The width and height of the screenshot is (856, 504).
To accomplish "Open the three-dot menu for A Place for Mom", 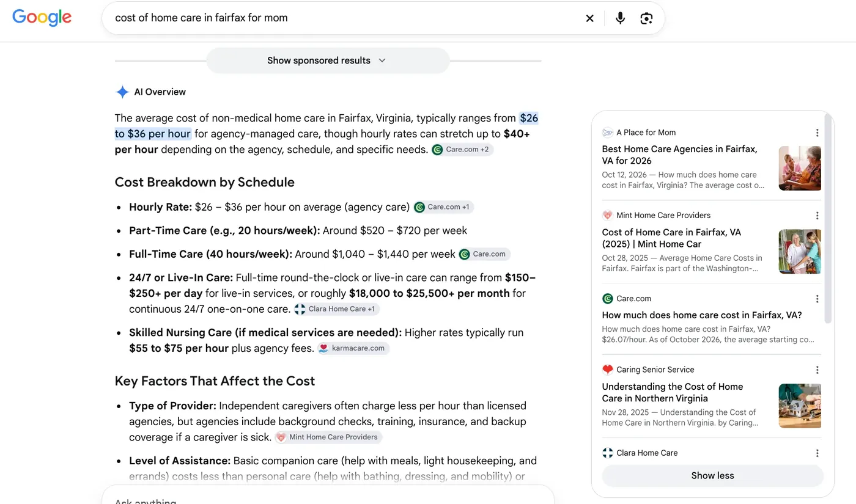I will (x=817, y=133).
